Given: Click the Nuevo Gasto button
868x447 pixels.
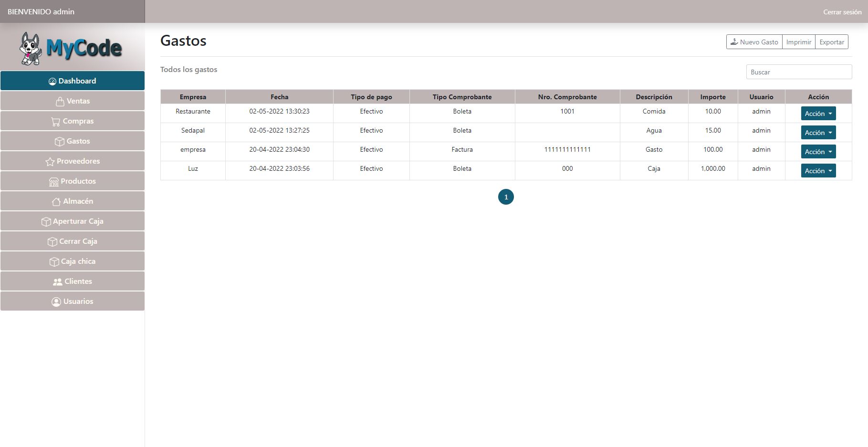Looking at the screenshot, I should click(x=754, y=42).
